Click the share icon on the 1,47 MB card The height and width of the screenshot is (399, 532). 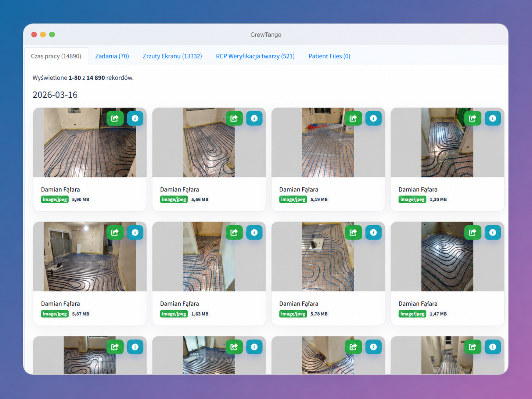(x=472, y=233)
